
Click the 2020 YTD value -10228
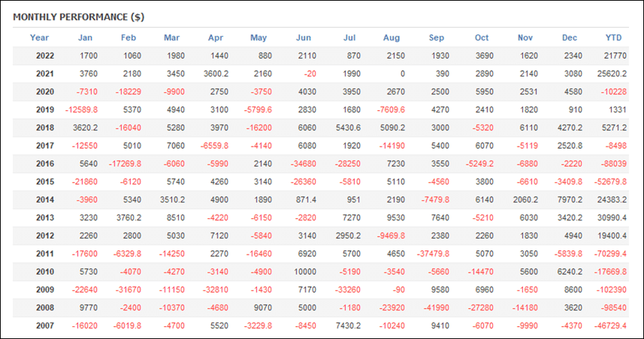tap(614, 92)
